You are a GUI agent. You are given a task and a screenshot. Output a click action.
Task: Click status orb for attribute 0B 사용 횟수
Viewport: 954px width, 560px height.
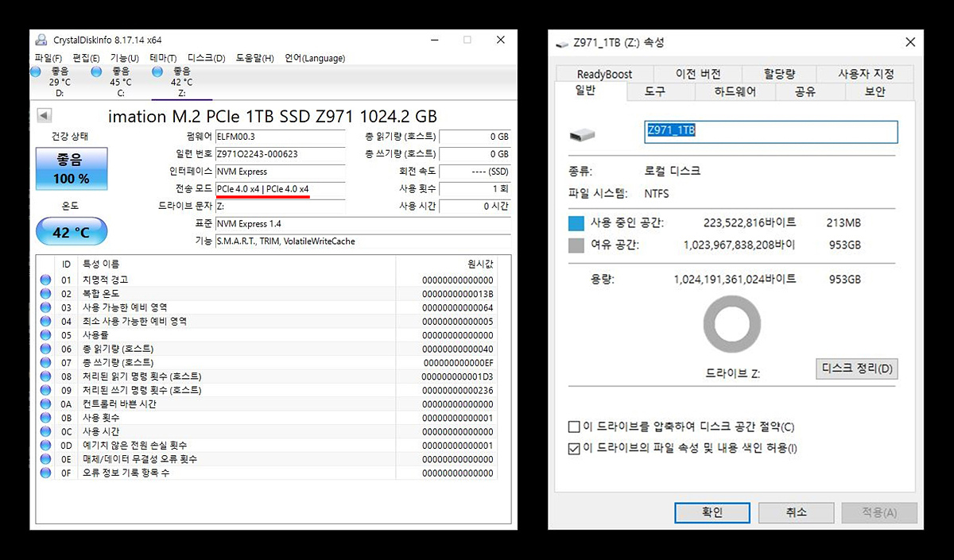pyautogui.click(x=45, y=418)
